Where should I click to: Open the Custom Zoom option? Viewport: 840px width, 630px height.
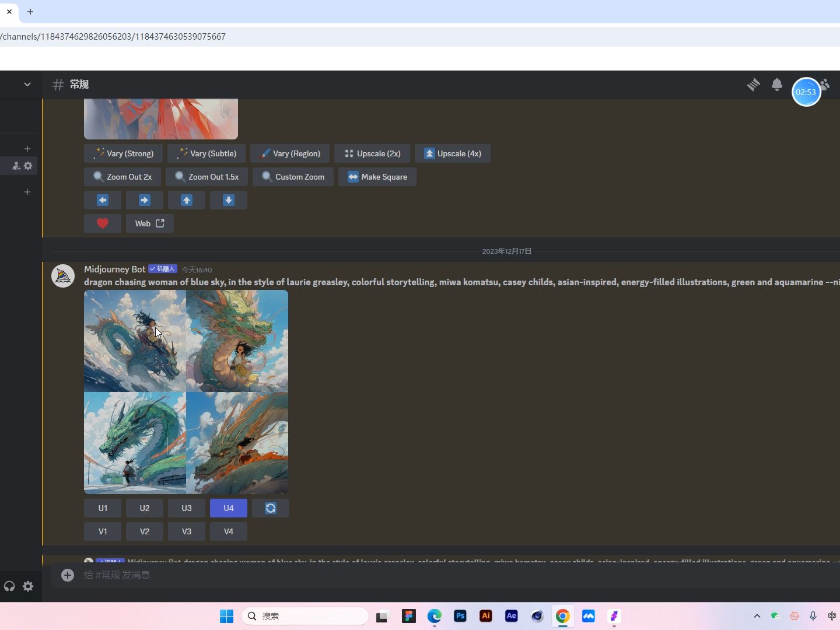click(x=293, y=177)
